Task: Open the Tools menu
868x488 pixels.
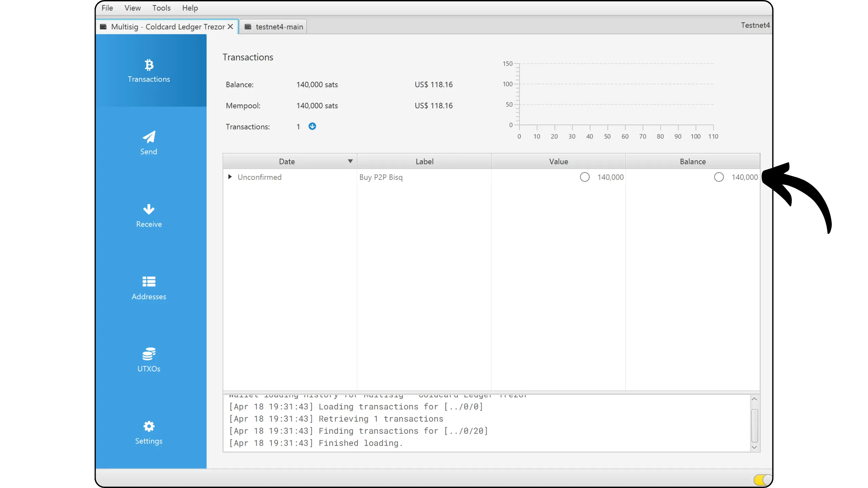Action: [x=161, y=8]
